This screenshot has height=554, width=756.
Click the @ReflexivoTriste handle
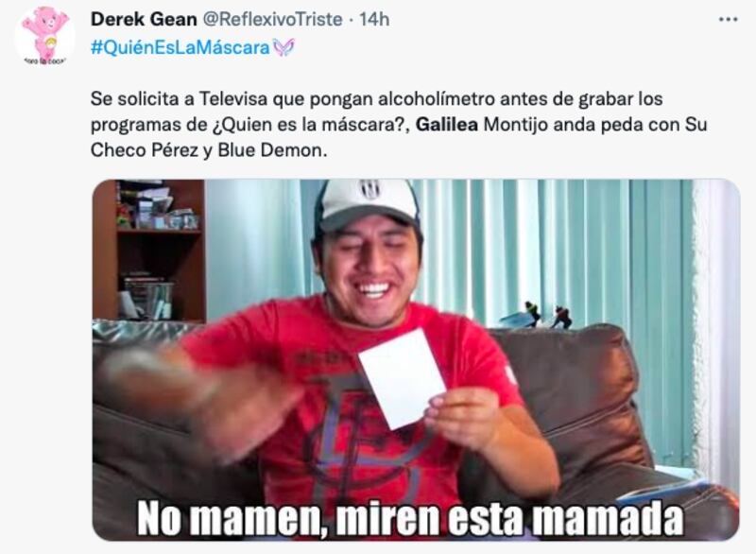click(x=272, y=19)
